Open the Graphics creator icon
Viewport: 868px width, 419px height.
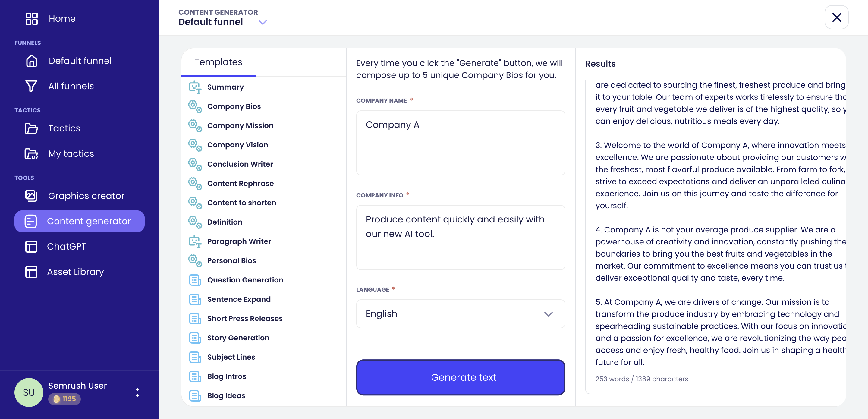[31, 196]
